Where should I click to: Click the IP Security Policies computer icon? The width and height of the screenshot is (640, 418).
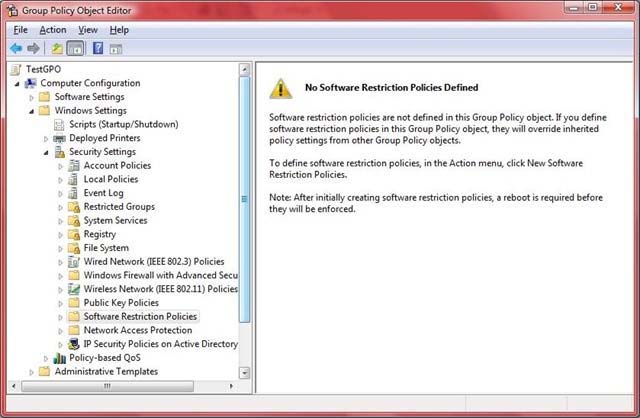coord(74,344)
